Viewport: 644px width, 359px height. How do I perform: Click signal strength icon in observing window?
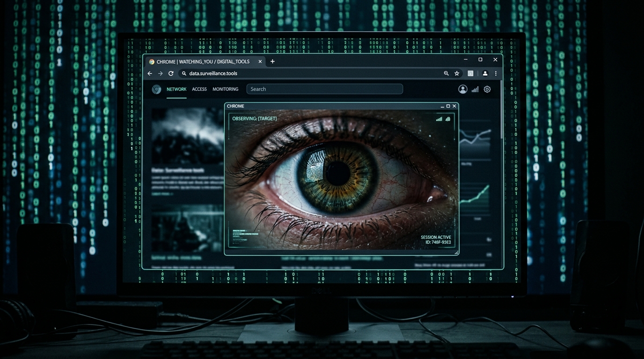point(439,119)
